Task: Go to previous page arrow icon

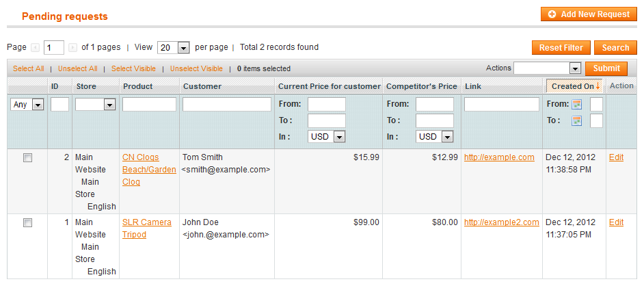Action: click(35, 48)
